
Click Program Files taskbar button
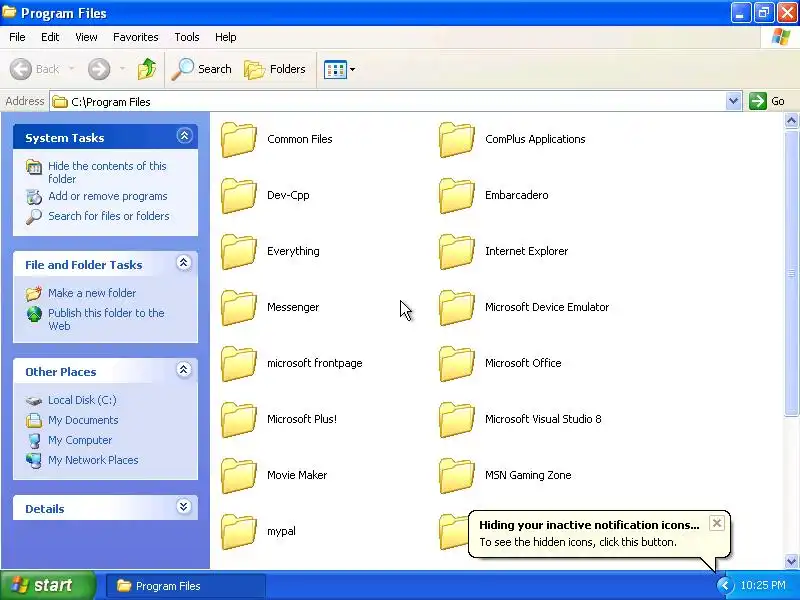click(186, 586)
